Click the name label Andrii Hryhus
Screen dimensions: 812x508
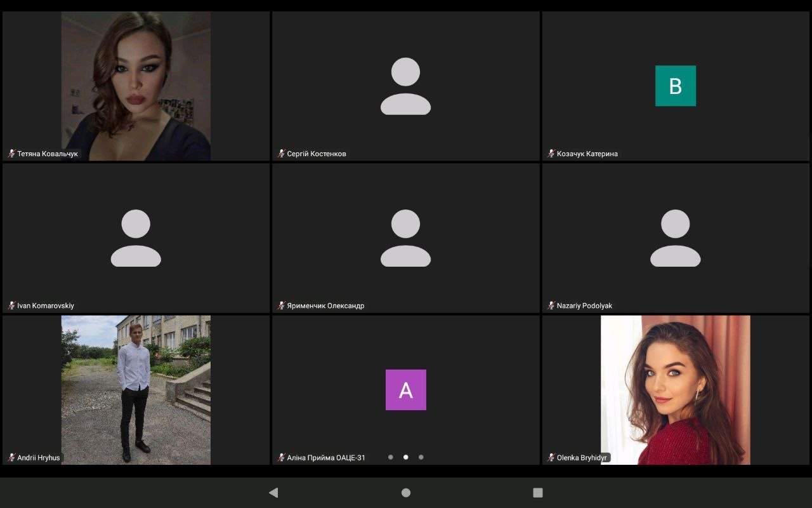pyautogui.click(x=39, y=457)
